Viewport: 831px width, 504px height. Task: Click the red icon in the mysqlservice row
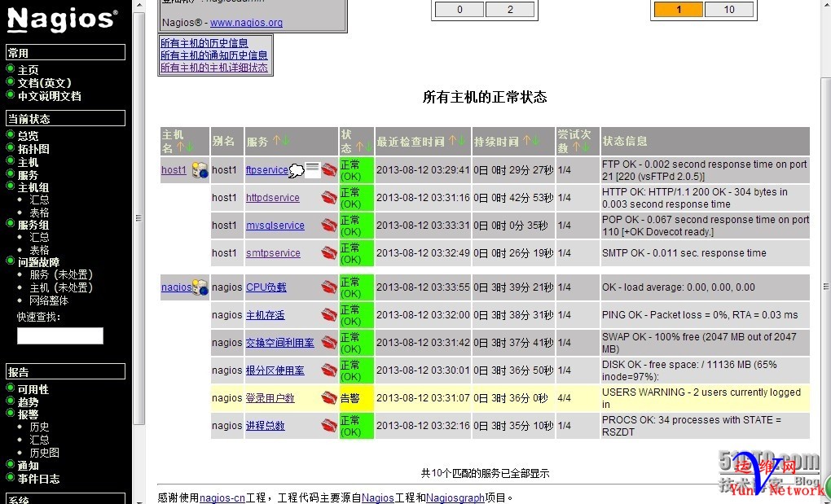coord(329,225)
